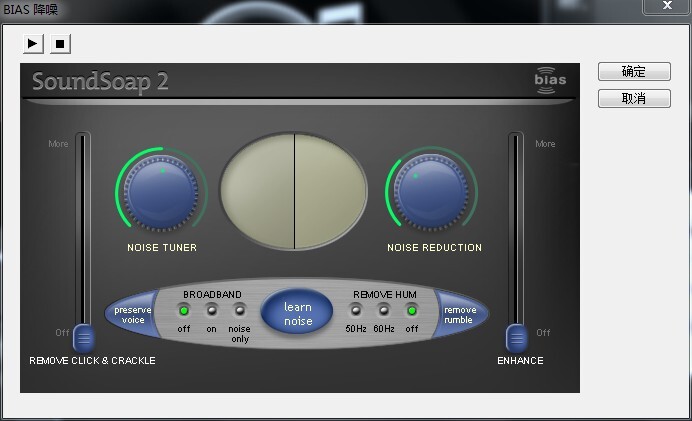
Task: Close the BIAS 降噪 dialog window
Action: pyautogui.click(x=667, y=6)
